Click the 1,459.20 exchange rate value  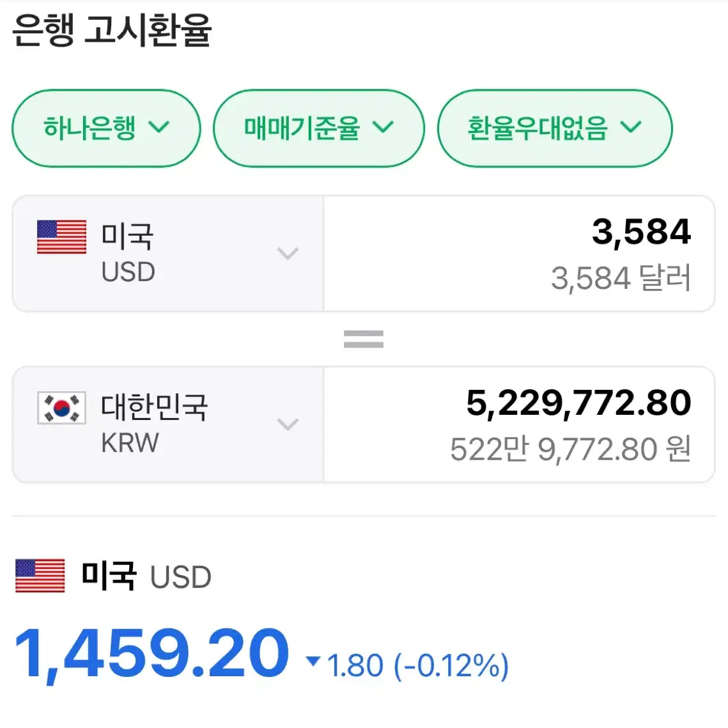point(152,654)
